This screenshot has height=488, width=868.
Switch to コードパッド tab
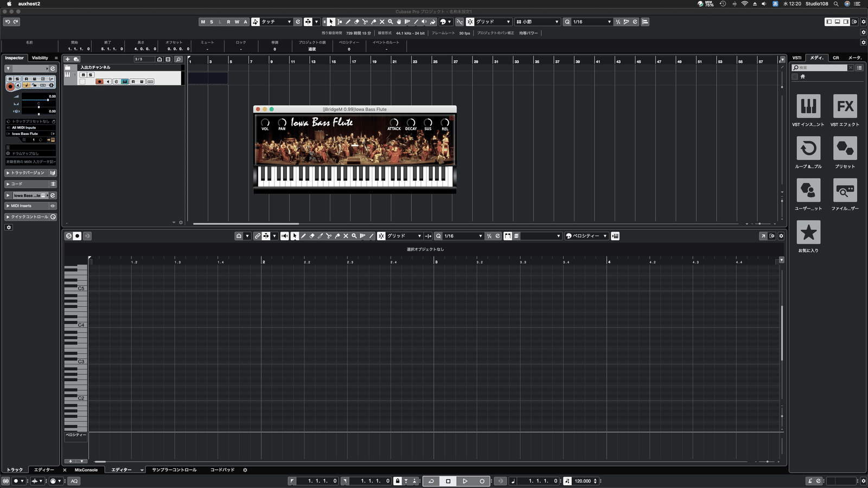pos(222,470)
